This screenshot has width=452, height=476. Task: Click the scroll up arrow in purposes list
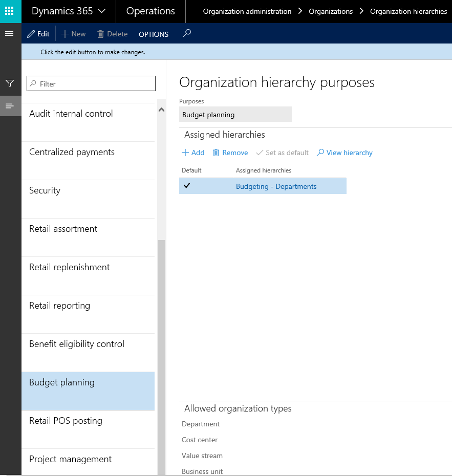[161, 110]
